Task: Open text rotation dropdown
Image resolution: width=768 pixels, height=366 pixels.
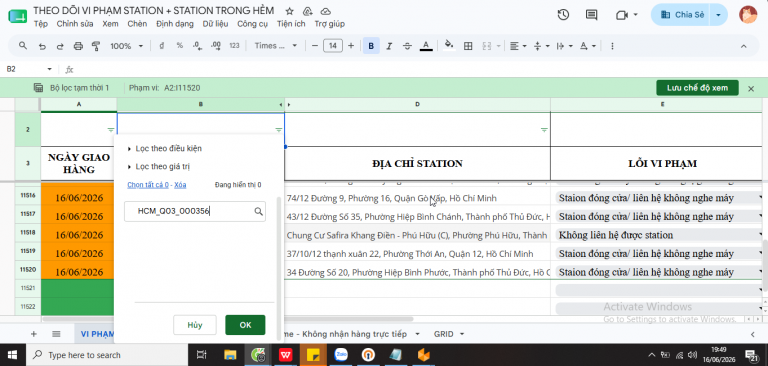Action: tap(588, 46)
